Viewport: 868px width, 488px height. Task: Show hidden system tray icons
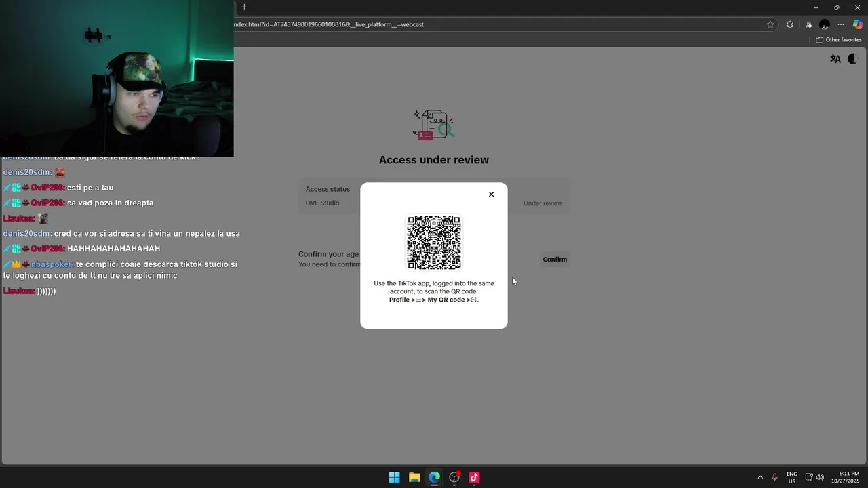(760, 477)
